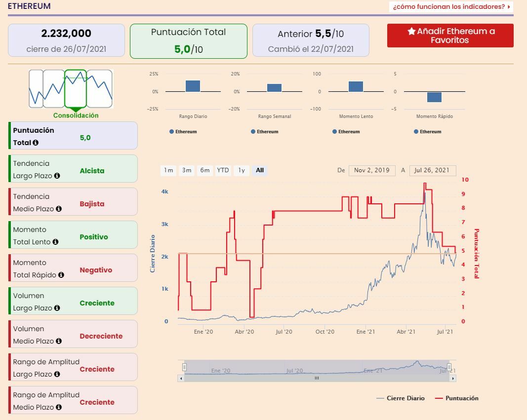Click Volumen Largo Plazo Creciente row
Screen dimensions: 527x420
[x=73, y=301]
